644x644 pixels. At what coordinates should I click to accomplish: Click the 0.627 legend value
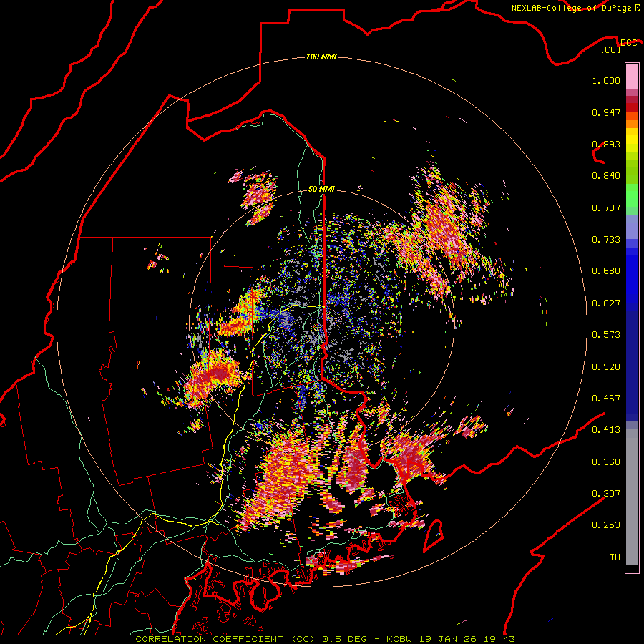click(606, 303)
